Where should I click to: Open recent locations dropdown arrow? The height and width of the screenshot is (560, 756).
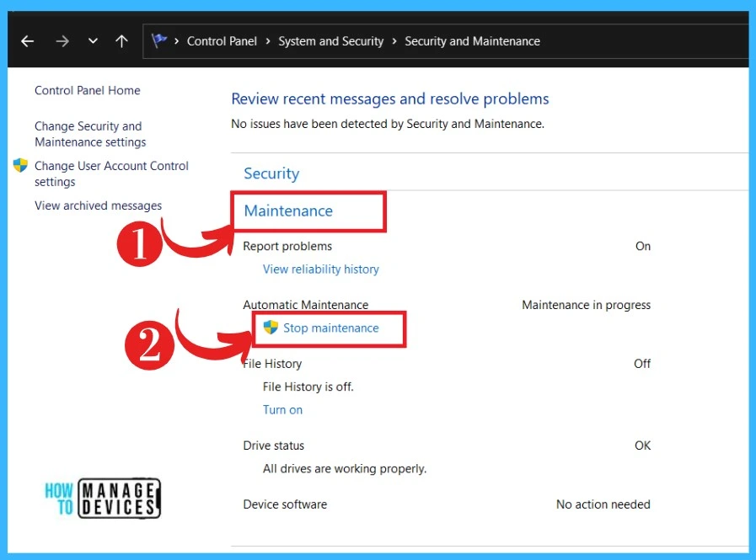pos(93,41)
